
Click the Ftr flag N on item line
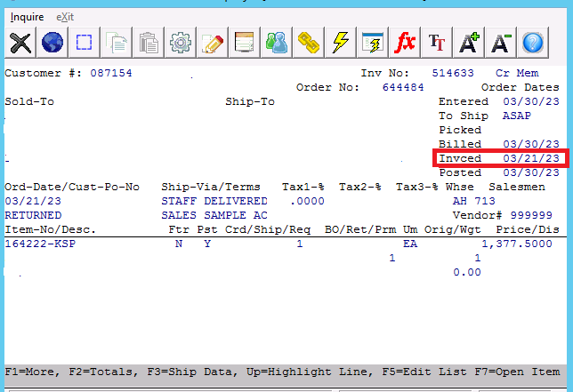179,244
